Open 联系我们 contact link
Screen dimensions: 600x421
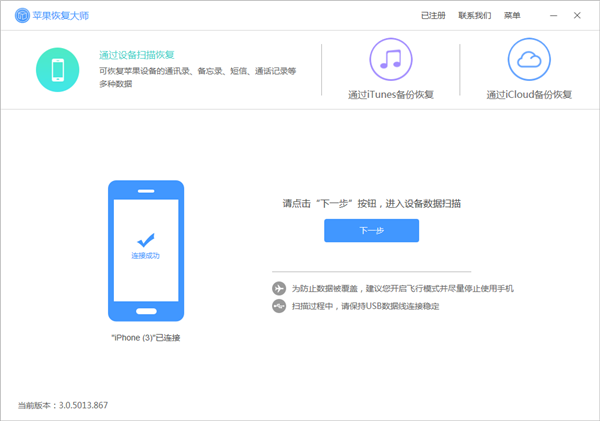point(475,15)
